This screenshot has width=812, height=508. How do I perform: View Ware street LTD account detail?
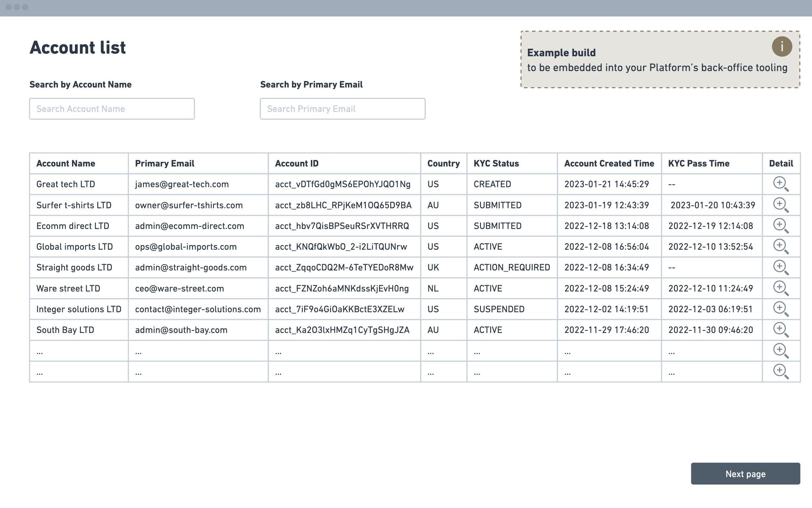[780, 288]
